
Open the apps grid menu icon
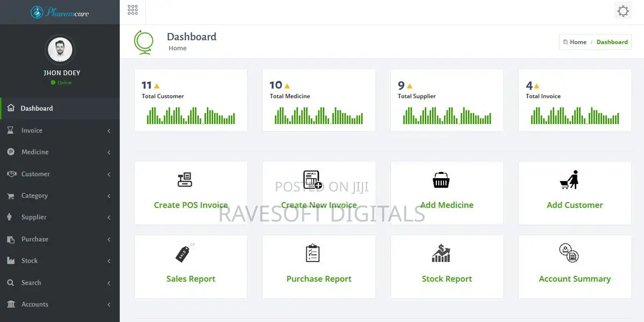(x=133, y=10)
